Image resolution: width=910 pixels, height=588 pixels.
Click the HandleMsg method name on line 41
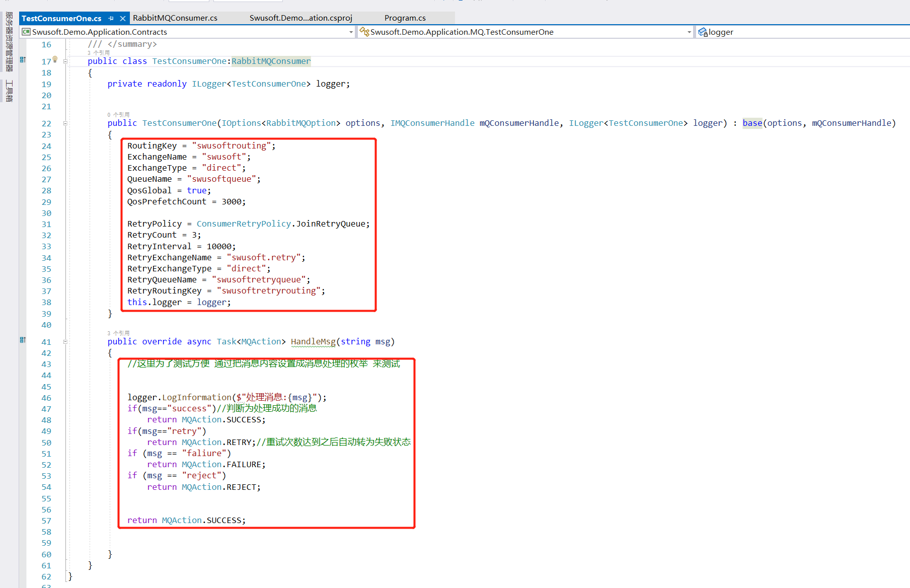coord(313,341)
